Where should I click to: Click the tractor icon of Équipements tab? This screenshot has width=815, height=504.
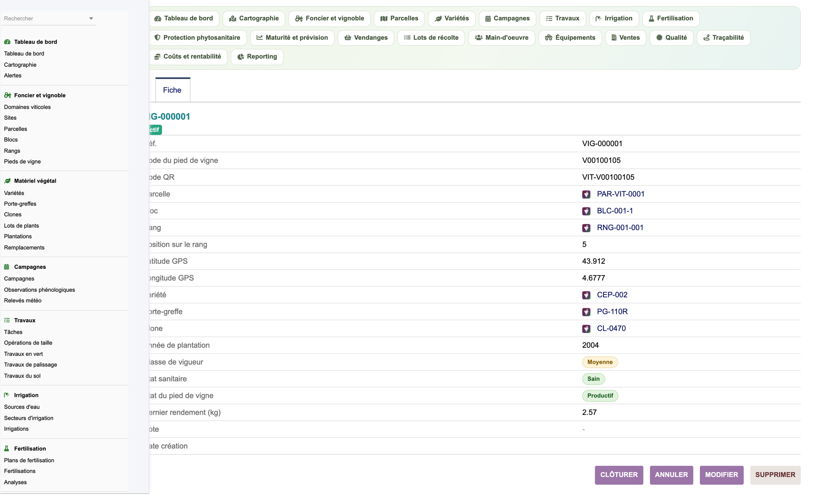pos(549,38)
